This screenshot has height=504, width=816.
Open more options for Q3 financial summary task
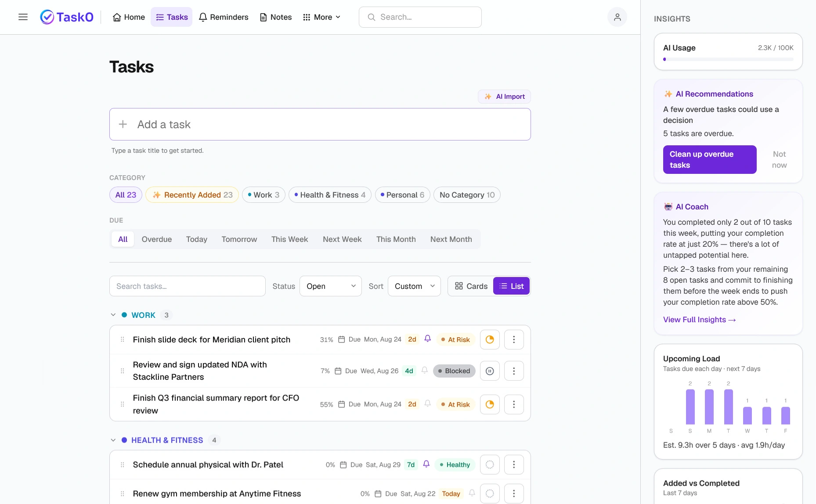tap(514, 404)
